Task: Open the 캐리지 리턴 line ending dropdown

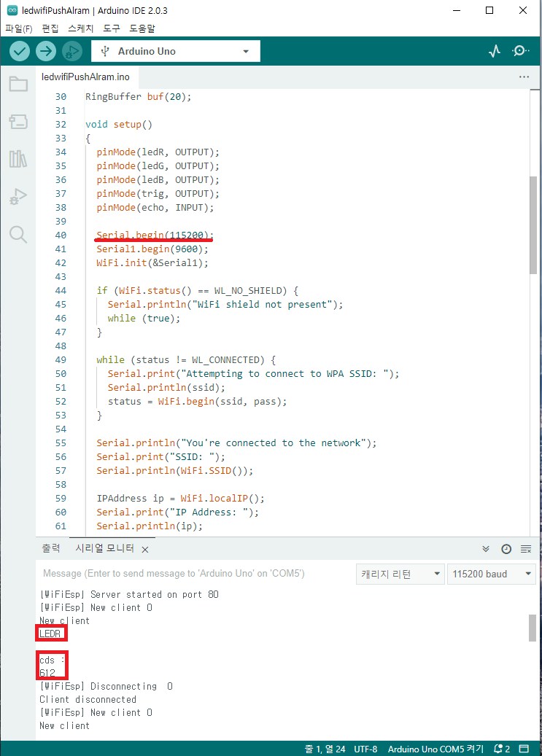Action: (400, 574)
